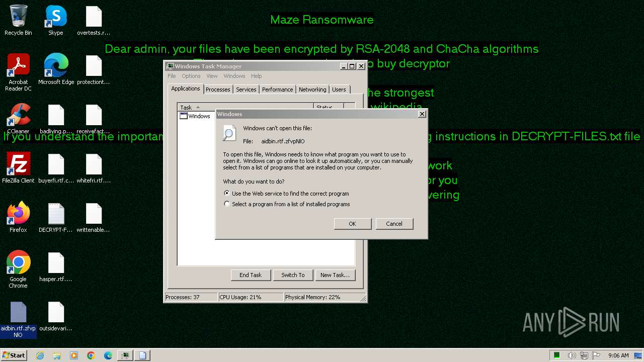
Task: Select the overtests file icon
Action: tap(94, 20)
